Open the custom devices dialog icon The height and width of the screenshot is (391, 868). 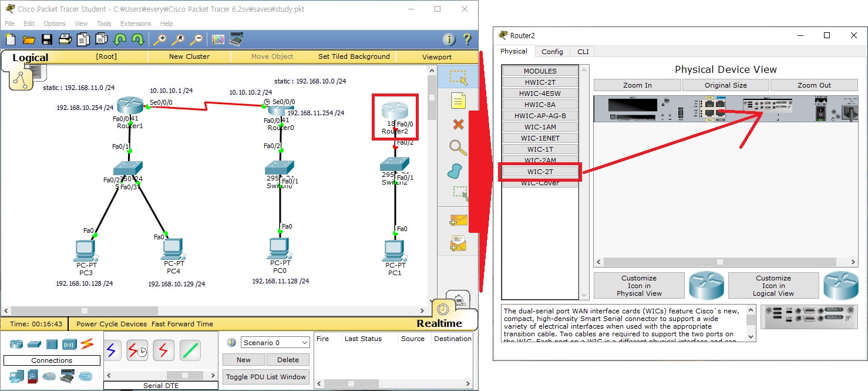click(x=236, y=40)
